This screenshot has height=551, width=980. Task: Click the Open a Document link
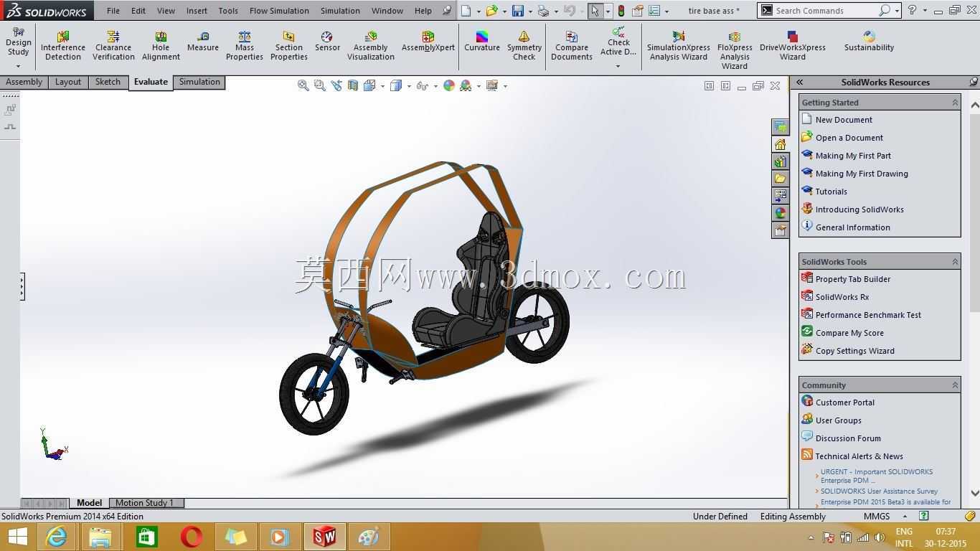coord(849,138)
